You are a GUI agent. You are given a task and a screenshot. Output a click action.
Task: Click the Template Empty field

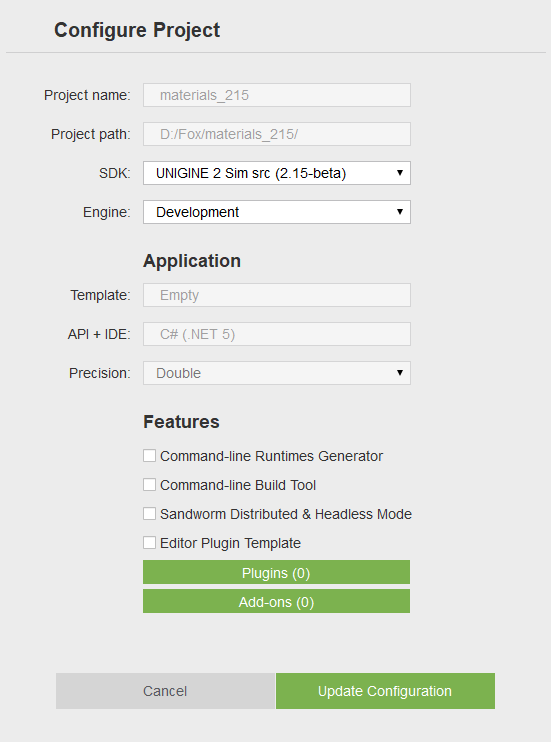tap(277, 295)
